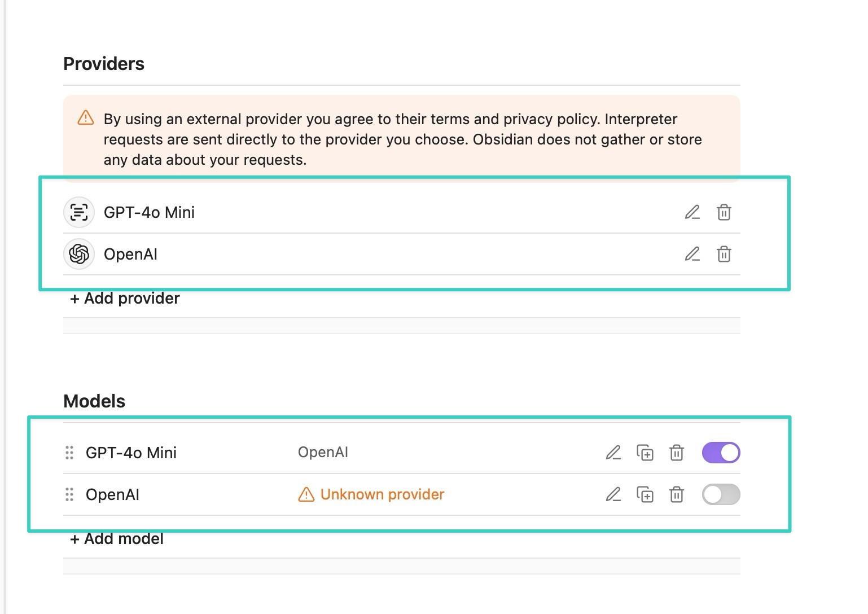Delete the GPT-4o Mini provider

pyautogui.click(x=724, y=212)
